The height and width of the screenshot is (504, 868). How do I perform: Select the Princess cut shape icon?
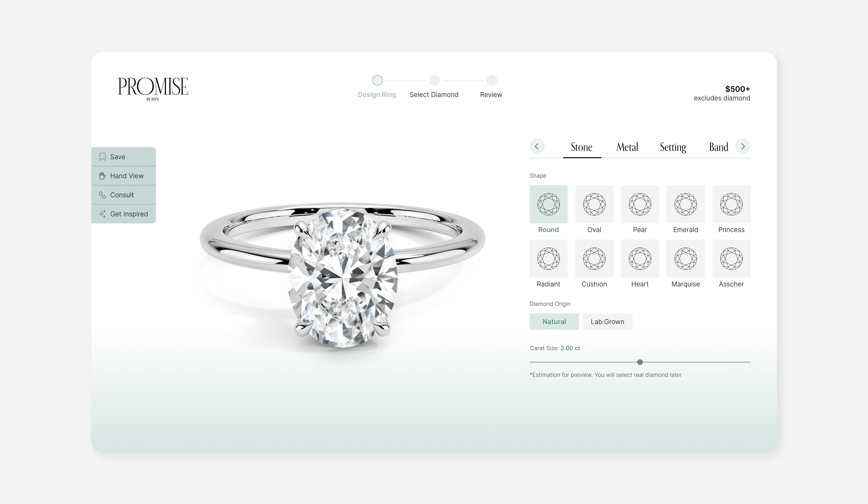coord(731,204)
